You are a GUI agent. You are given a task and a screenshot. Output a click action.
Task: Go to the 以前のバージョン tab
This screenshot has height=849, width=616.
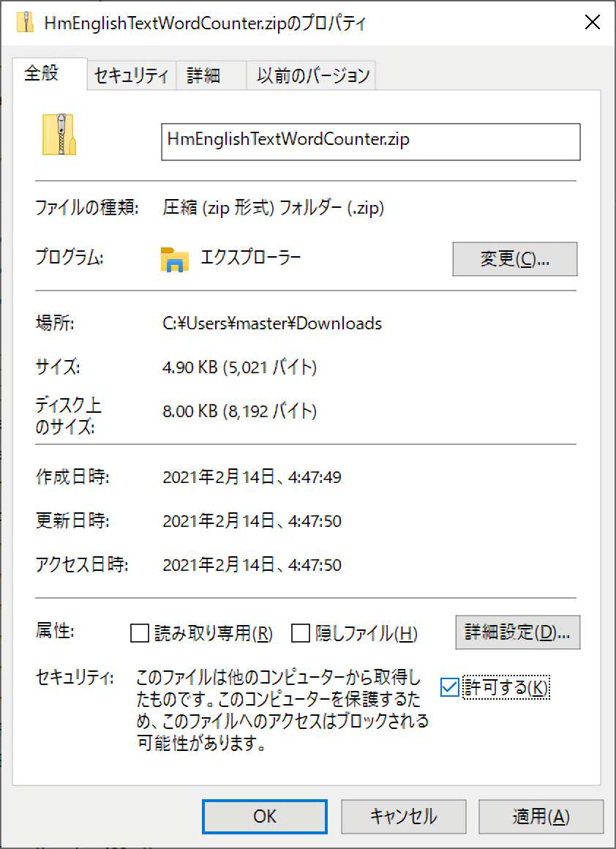[x=313, y=75]
